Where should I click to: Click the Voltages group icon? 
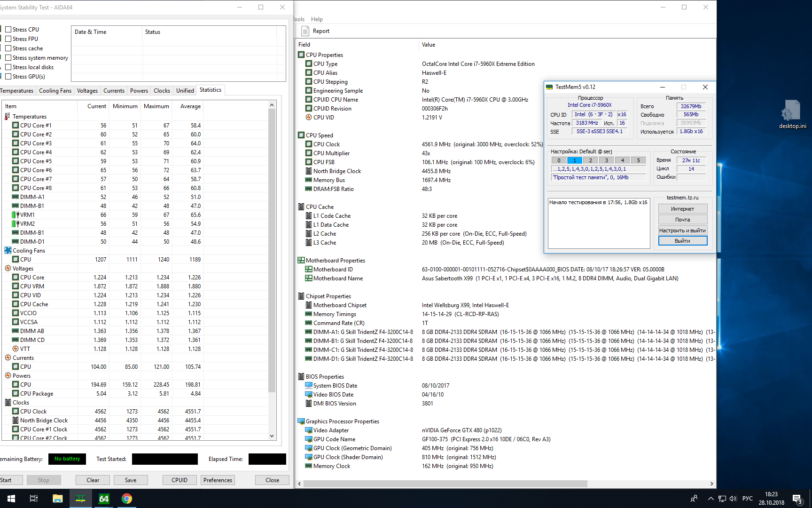pos(8,268)
